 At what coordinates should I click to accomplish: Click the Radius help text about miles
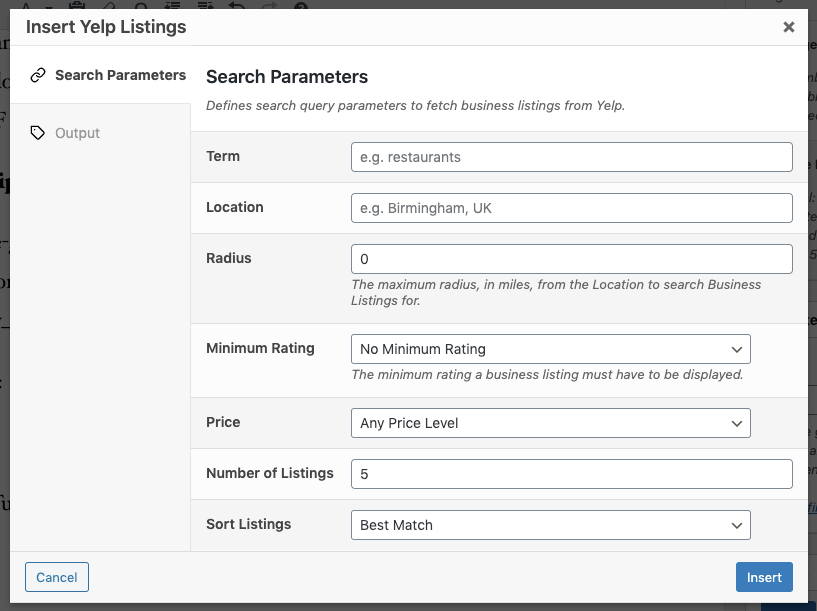point(556,293)
